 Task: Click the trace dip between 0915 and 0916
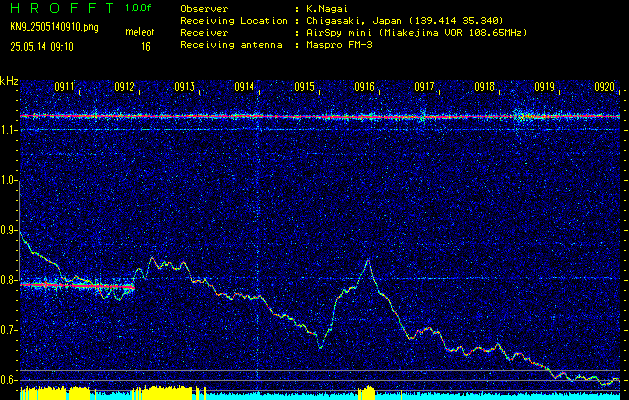321,347
